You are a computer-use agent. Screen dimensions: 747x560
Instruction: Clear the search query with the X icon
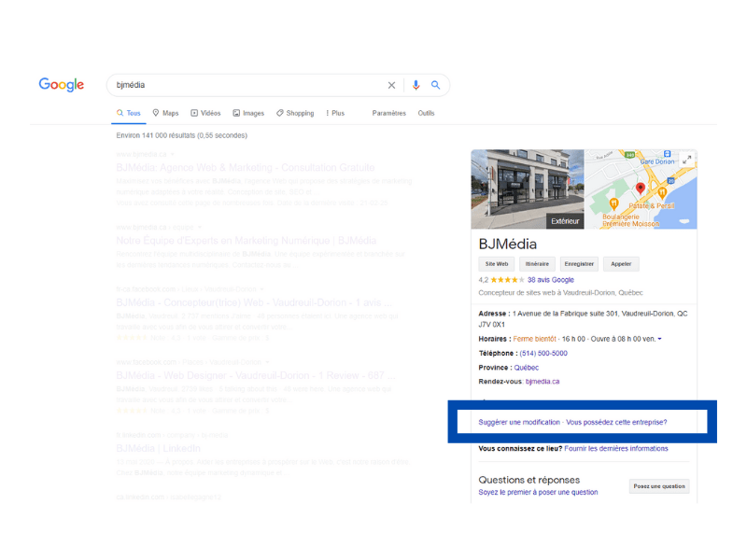coord(391,84)
